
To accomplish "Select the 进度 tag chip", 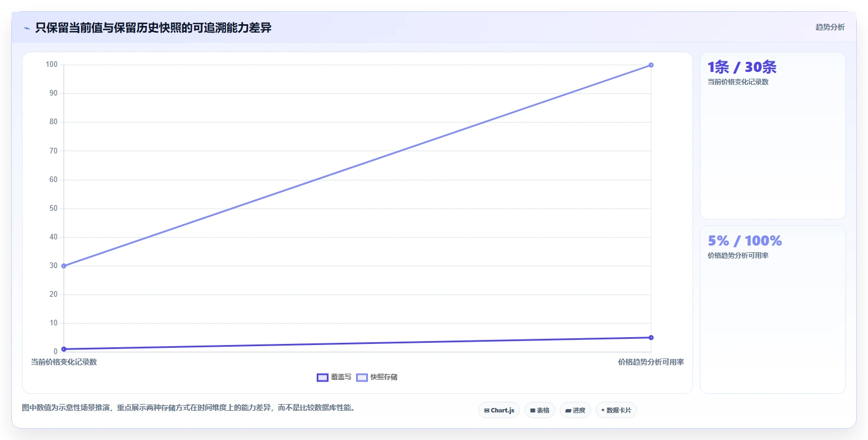I will [575, 410].
